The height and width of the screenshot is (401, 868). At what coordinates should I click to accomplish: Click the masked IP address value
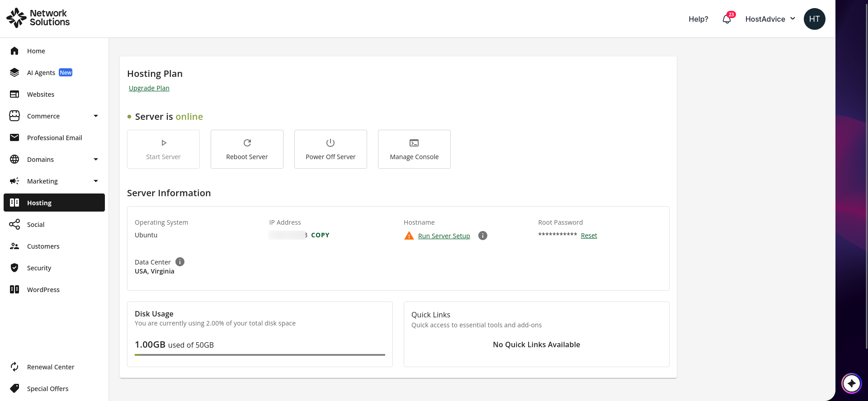coord(288,235)
